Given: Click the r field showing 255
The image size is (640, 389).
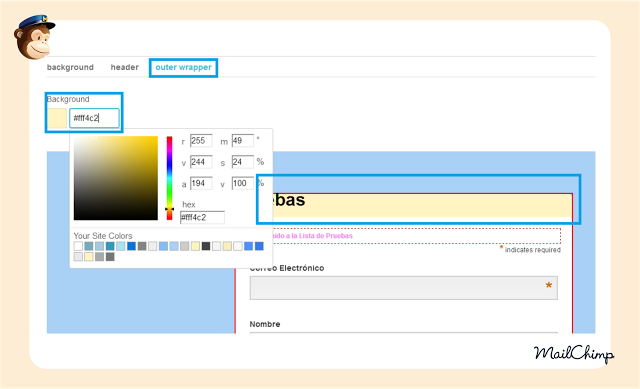Looking at the screenshot, I should 201,141.
